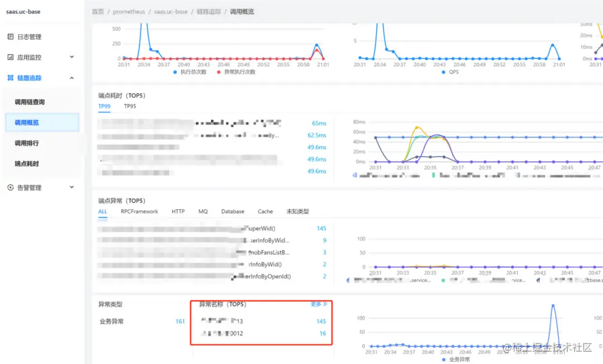This screenshot has height=364, width=603.
Task: Go to 首页 breadcrumb
Action: [98, 12]
